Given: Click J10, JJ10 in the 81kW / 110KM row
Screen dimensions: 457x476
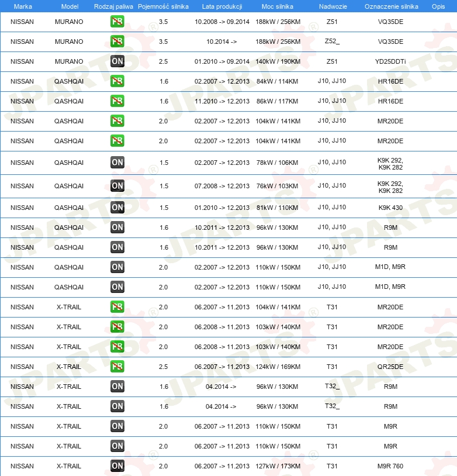Looking at the screenshot, I should pos(332,208).
